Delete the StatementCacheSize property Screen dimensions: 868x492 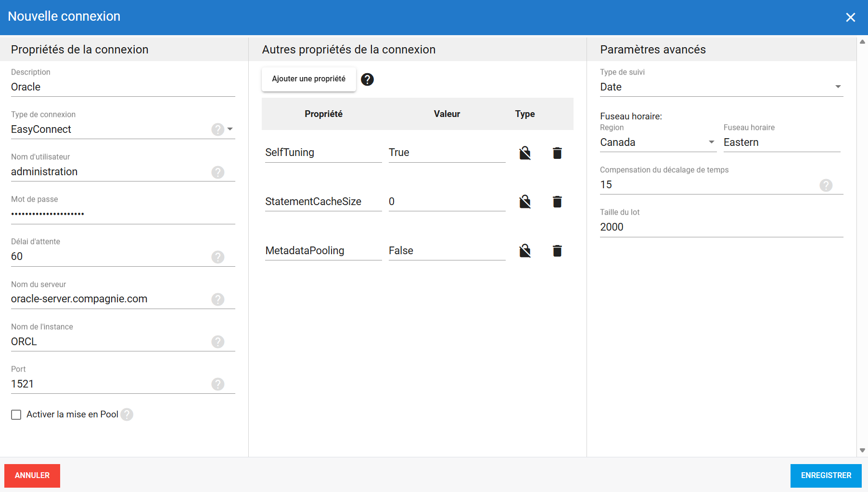(x=557, y=202)
